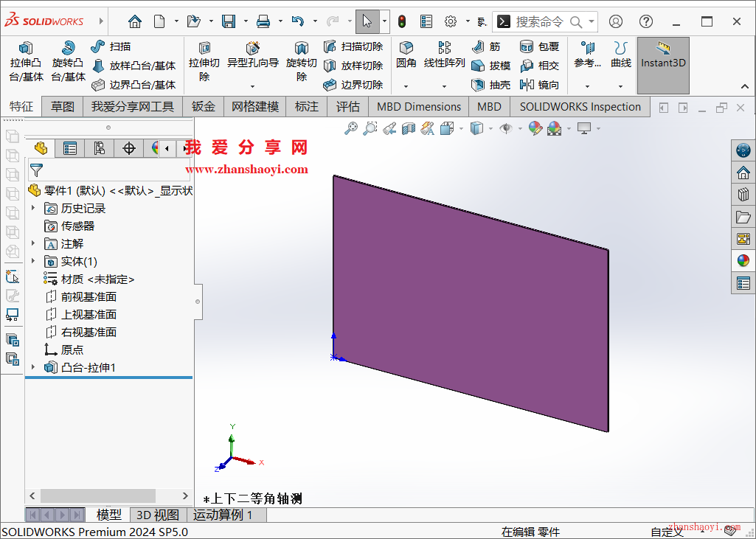
Task: Open the 异型孔向导 hole wizard
Action: pos(253,56)
